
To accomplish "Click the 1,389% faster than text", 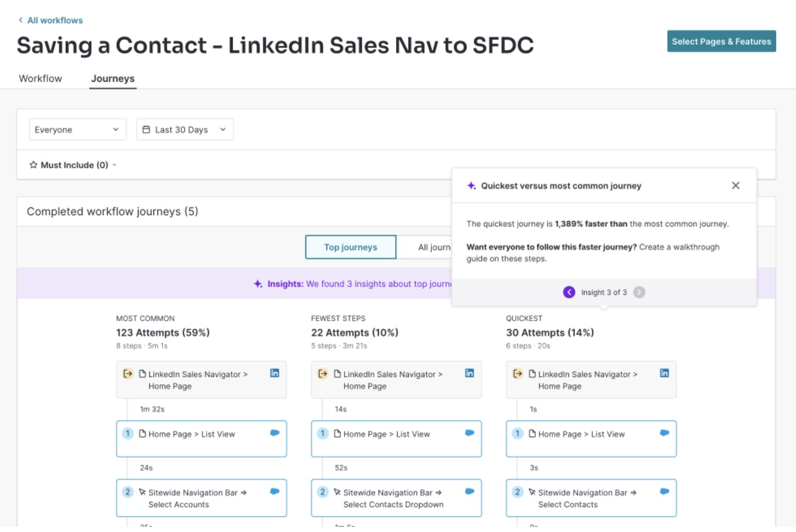I will (x=591, y=224).
